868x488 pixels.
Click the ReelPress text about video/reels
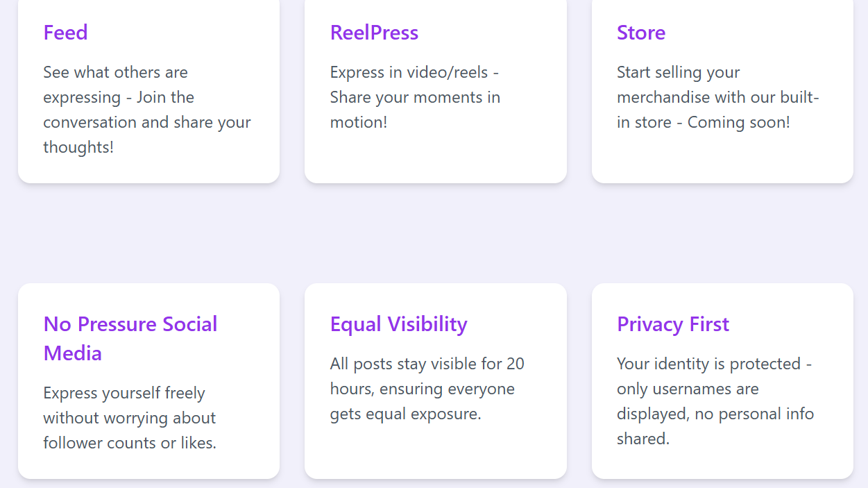pos(415,97)
